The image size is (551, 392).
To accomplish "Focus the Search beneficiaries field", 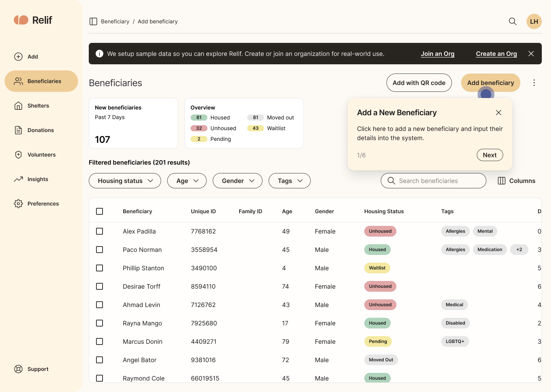I will [x=434, y=181].
